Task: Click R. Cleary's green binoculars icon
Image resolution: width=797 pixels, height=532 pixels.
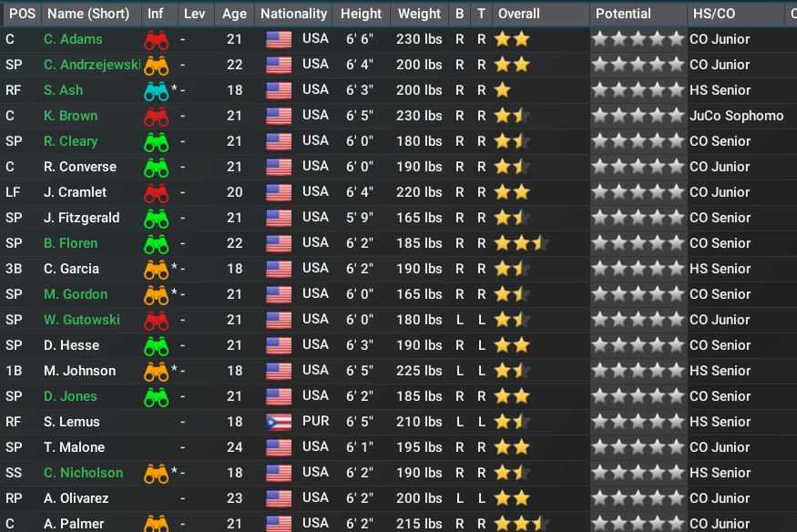Action: [156, 142]
